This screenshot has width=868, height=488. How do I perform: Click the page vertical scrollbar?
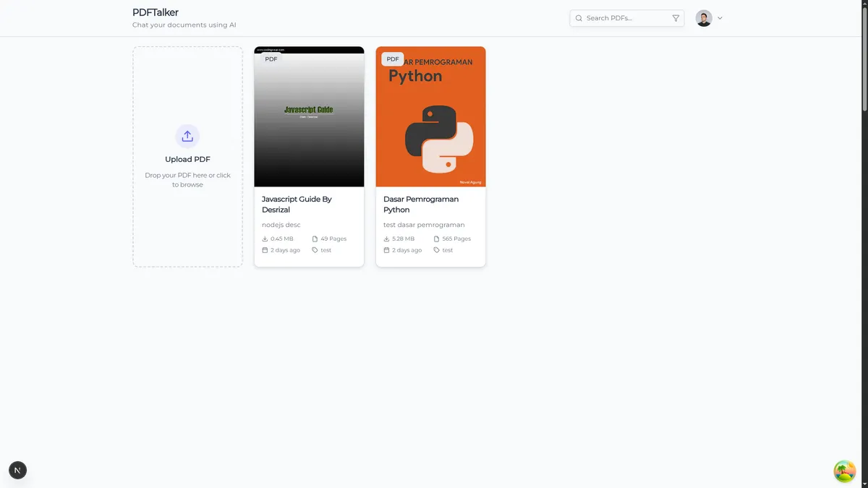(864, 58)
